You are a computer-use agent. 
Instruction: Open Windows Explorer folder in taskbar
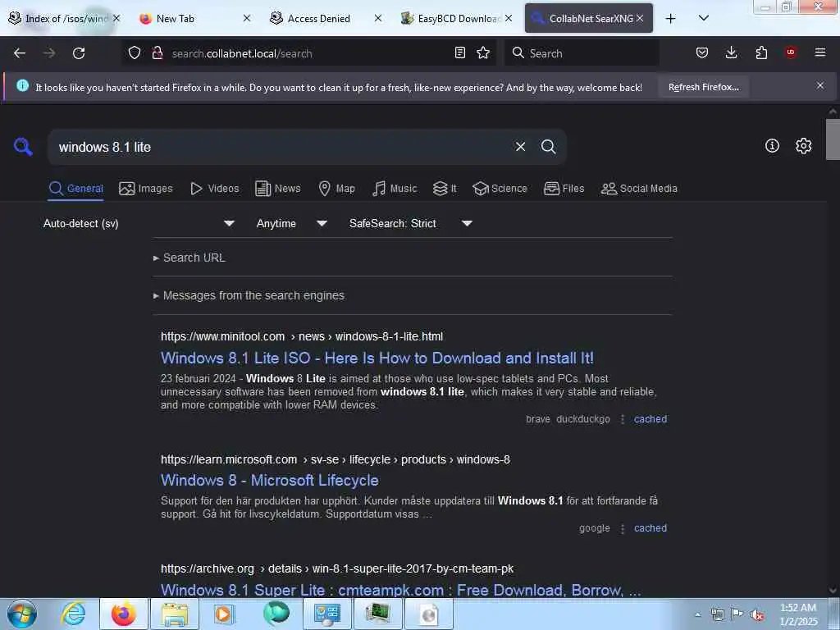[175, 614]
